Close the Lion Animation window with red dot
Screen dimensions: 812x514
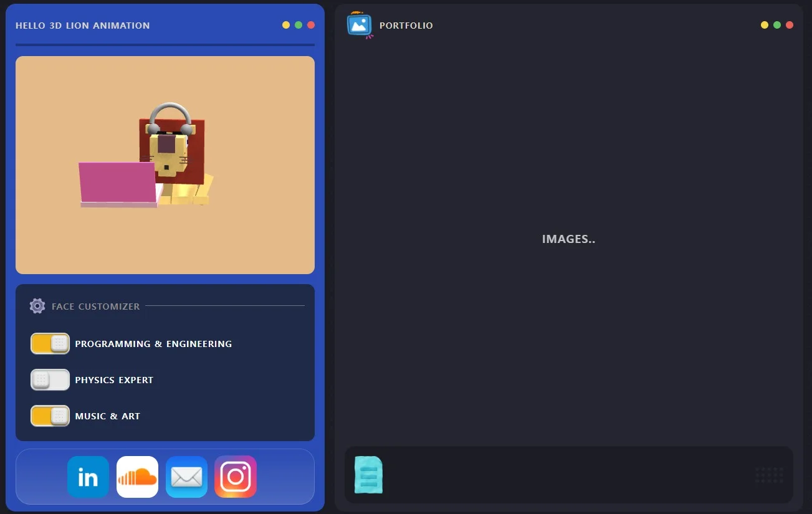click(311, 25)
